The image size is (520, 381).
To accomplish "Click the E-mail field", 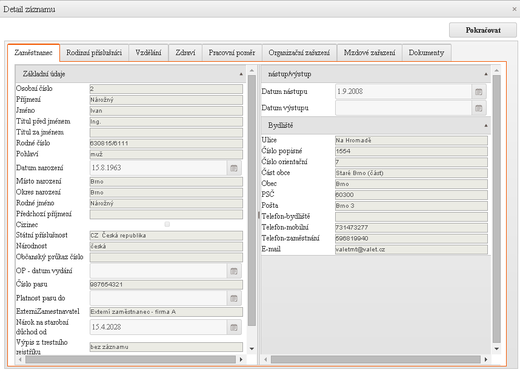I will click(411, 250).
